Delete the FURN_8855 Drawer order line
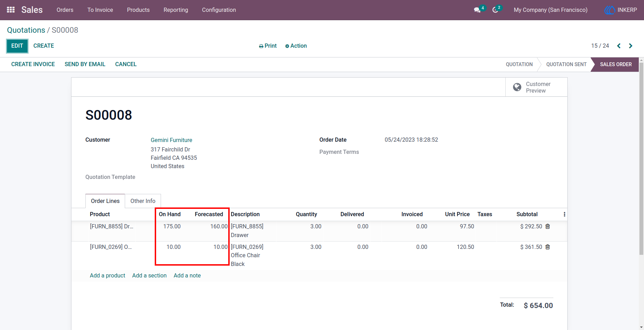Screen dimensions: 644x330 pyautogui.click(x=547, y=226)
